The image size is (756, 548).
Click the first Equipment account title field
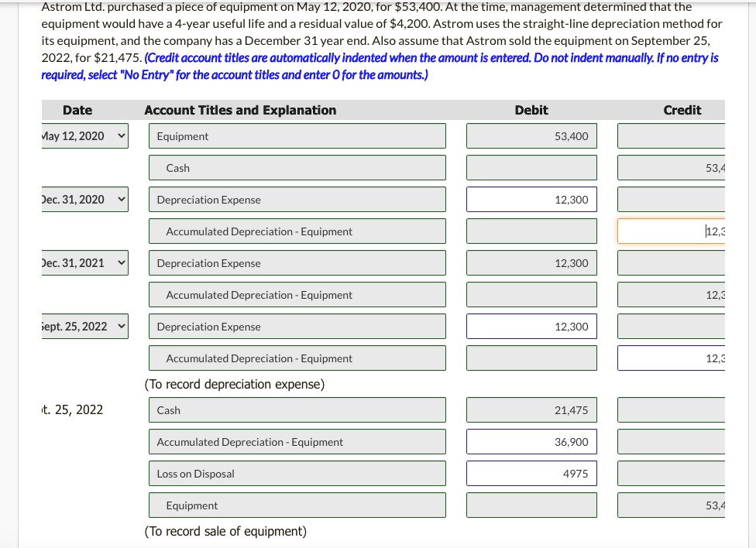click(x=297, y=136)
